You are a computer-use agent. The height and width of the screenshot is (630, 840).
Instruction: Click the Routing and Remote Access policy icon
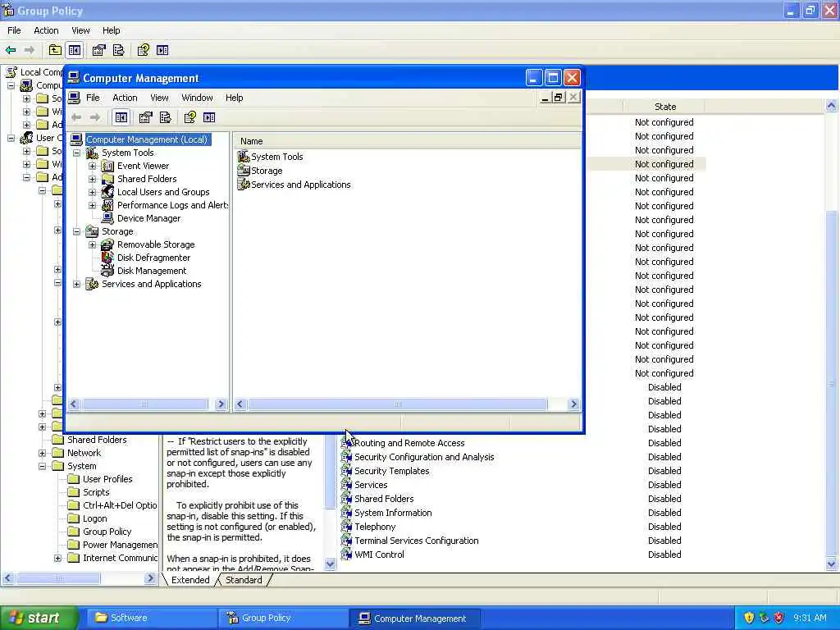(x=347, y=443)
